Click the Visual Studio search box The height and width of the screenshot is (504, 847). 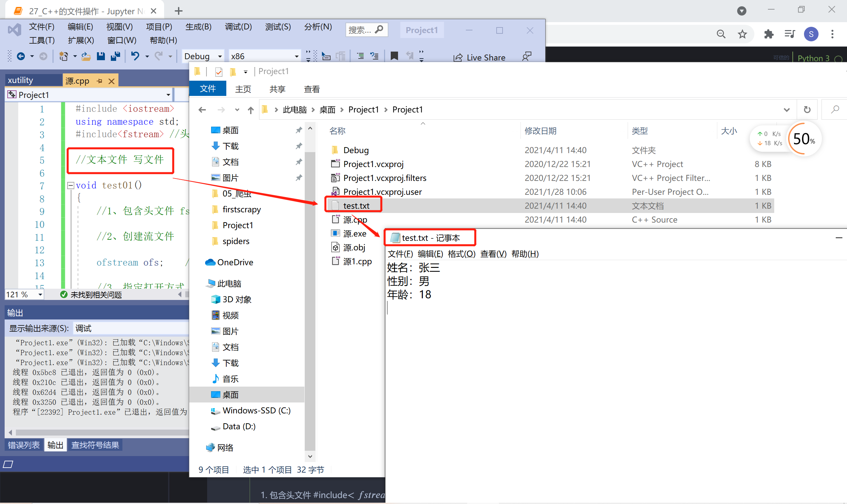(x=366, y=30)
